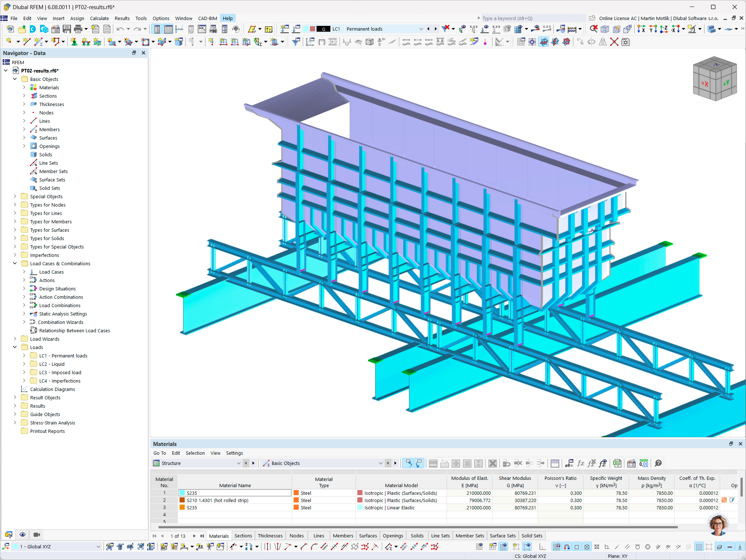Screen dimensions: 746x560
Task: Go to next load case arrow
Action: click(436, 29)
